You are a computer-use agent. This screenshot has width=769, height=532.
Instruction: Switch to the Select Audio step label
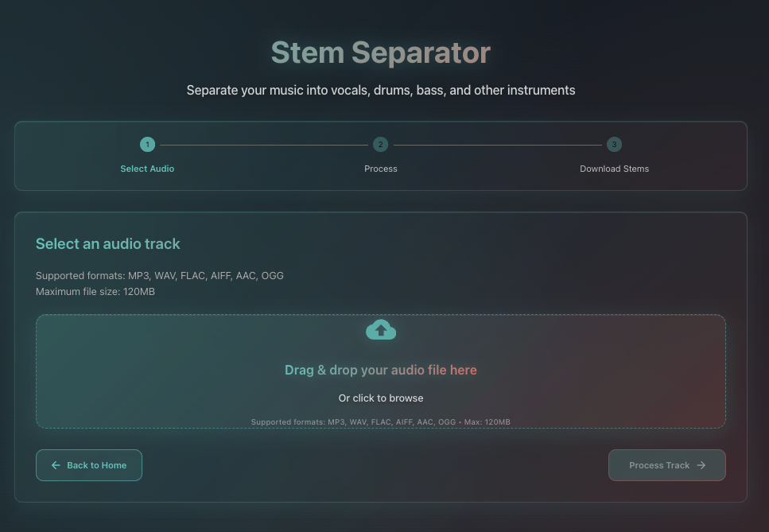click(147, 169)
